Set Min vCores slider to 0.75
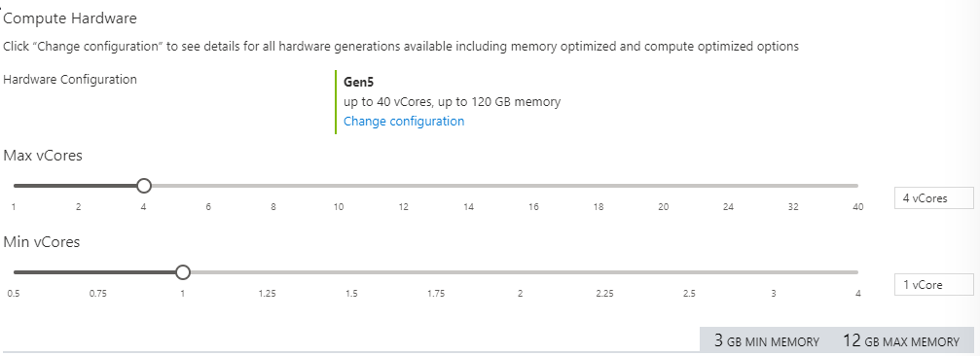 98,272
